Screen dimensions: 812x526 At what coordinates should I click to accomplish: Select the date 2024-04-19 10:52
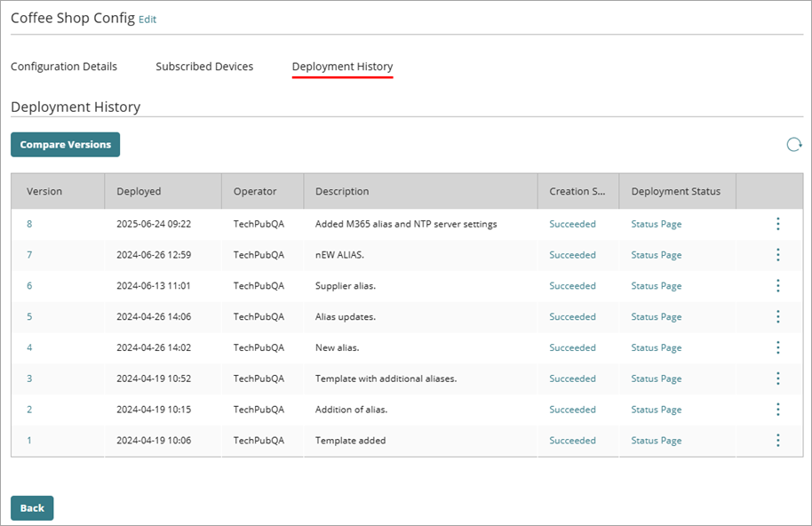[x=154, y=379]
